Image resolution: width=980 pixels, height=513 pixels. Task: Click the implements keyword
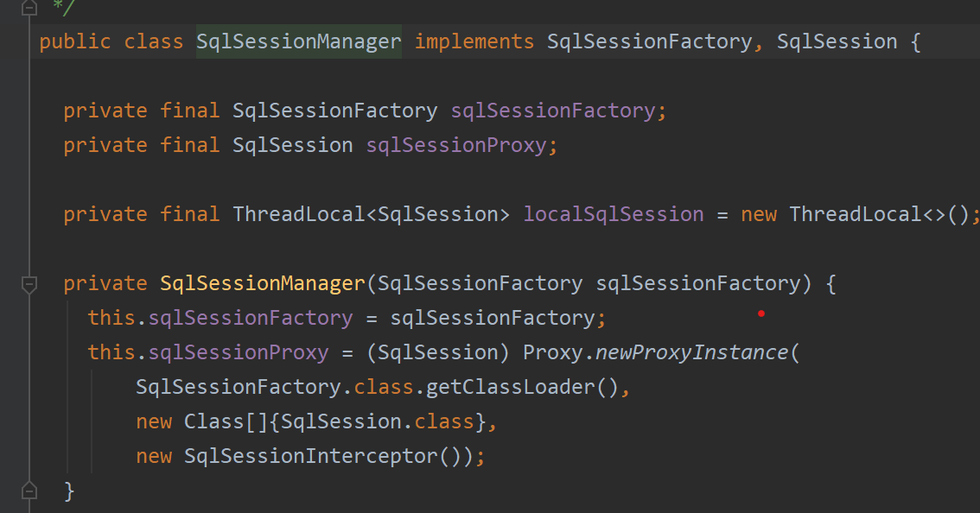pos(474,41)
